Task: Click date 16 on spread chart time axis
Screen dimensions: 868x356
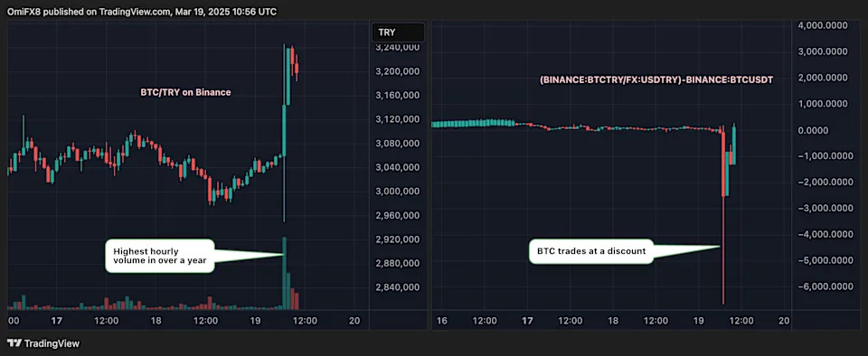Action: tap(441, 320)
